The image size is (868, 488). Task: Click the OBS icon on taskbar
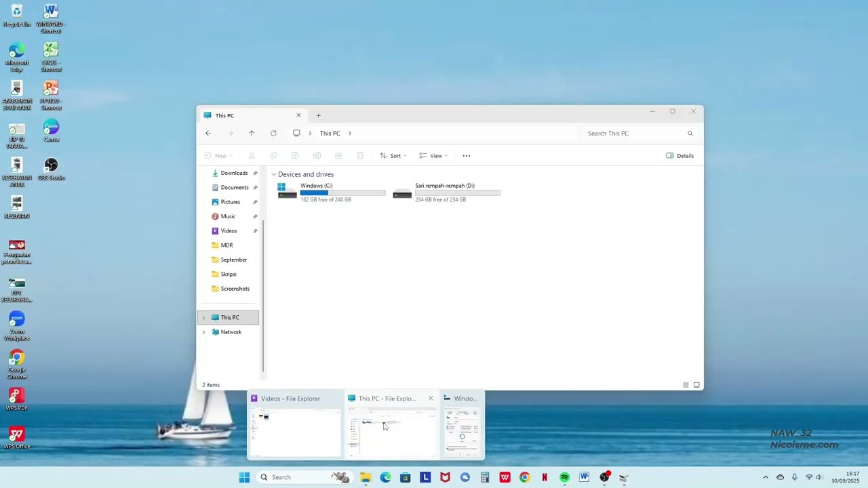[604, 477]
